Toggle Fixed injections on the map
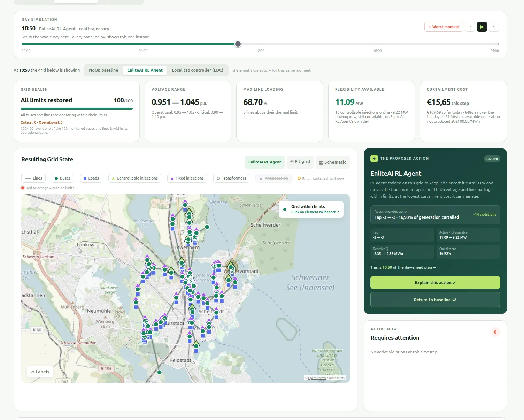524x420 pixels. (187, 178)
